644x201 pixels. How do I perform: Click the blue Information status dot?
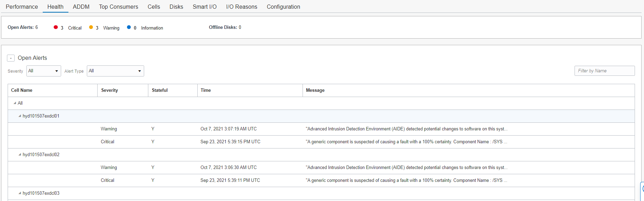pyautogui.click(x=129, y=27)
